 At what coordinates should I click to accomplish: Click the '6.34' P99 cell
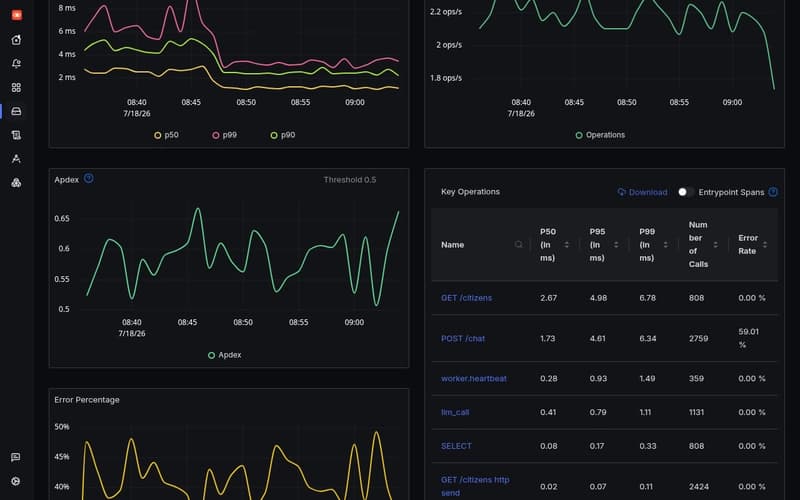[x=647, y=339]
